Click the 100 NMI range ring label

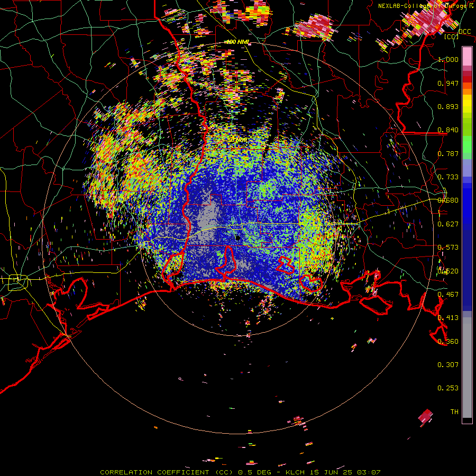238,42
